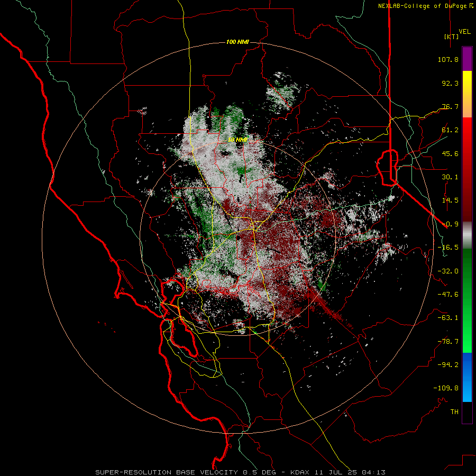This screenshot has height=476, width=476.
Task: Pick the red segment of the velocity color bar
Action: (x=467, y=169)
